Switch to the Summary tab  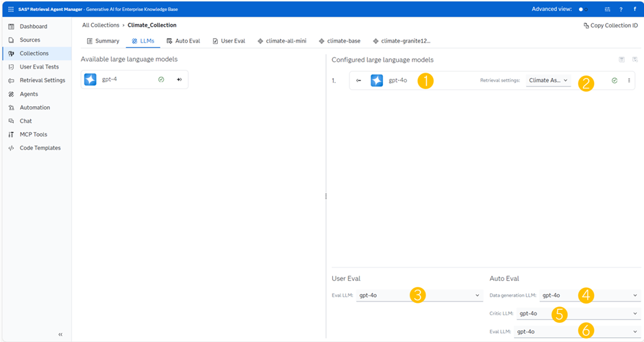pyautogui.click(x=103, y=41)
